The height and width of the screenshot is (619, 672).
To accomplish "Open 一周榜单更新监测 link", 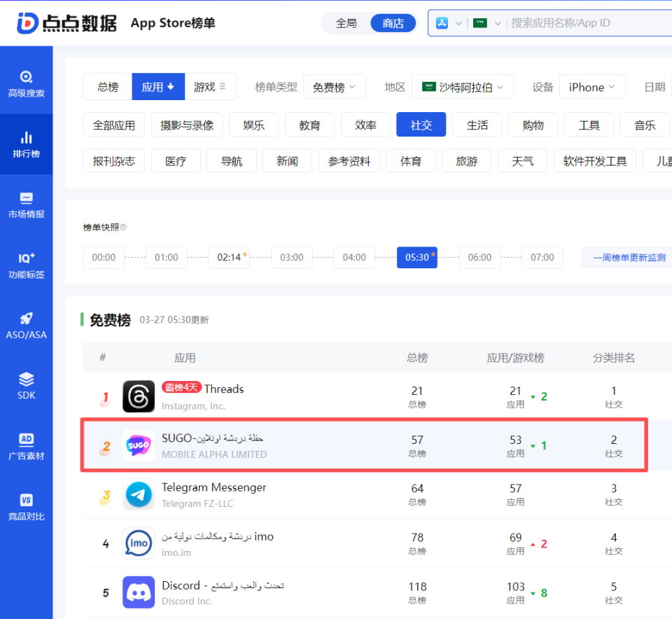I will coord(629,258).
